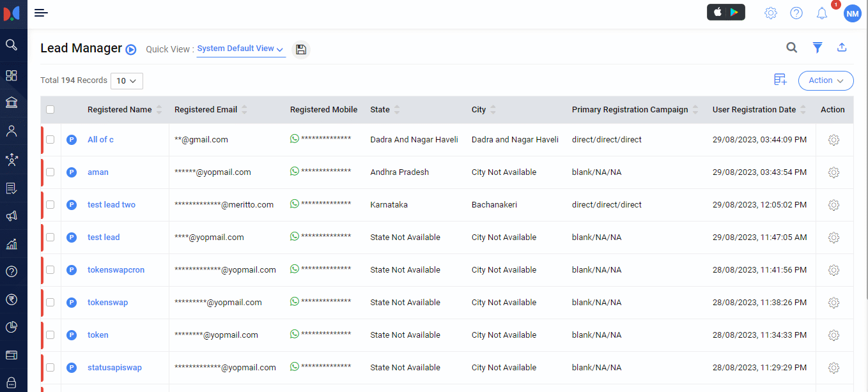Open the lead named statusapiswap
The image size is (868, 392).
point(114,367)
